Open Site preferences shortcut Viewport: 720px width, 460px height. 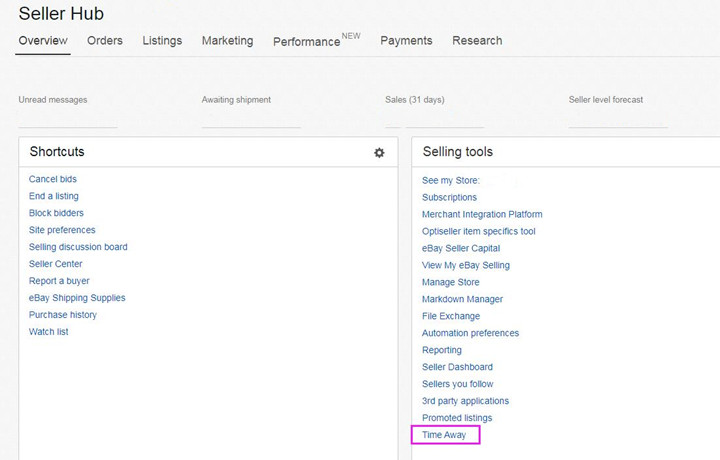pyautogui.click(x=62, y=230)
